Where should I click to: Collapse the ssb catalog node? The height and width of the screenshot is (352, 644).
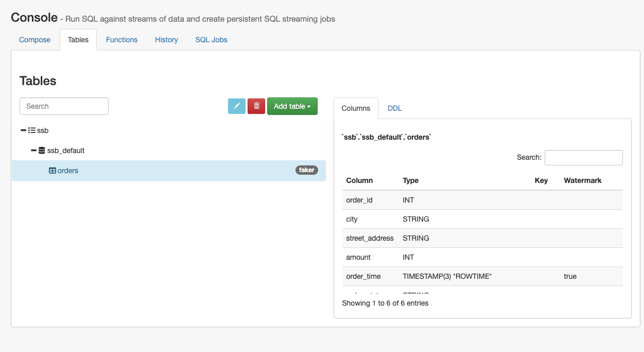tap(23, 131)
